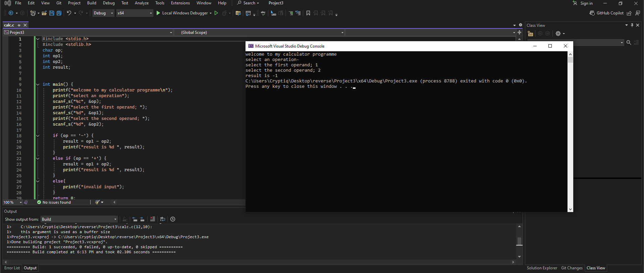Collapse the include region at line 1
The width and height of the screenshot is (644, 273).
(38, 39)
